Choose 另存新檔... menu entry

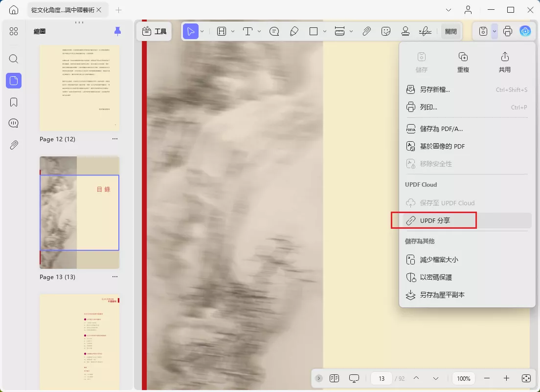tap(467, 90)
